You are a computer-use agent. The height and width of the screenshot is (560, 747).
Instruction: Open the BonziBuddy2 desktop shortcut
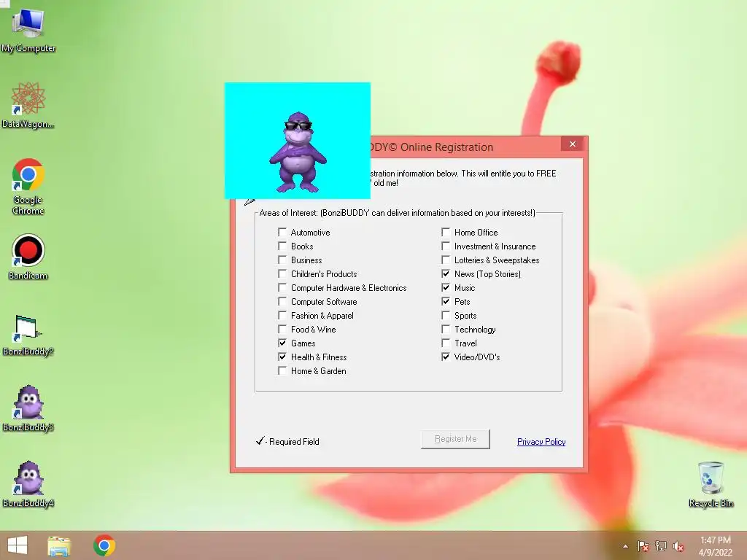click(x=28, y=335)
